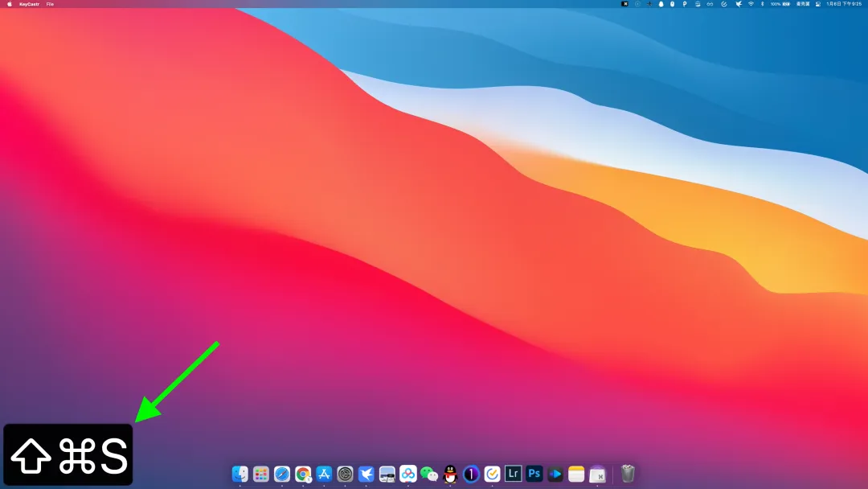Image resolution: width=868 pixels, height=489 pixels.
Task: Open the blue play-arrow video app in Dock
Action: click(555, 474)
